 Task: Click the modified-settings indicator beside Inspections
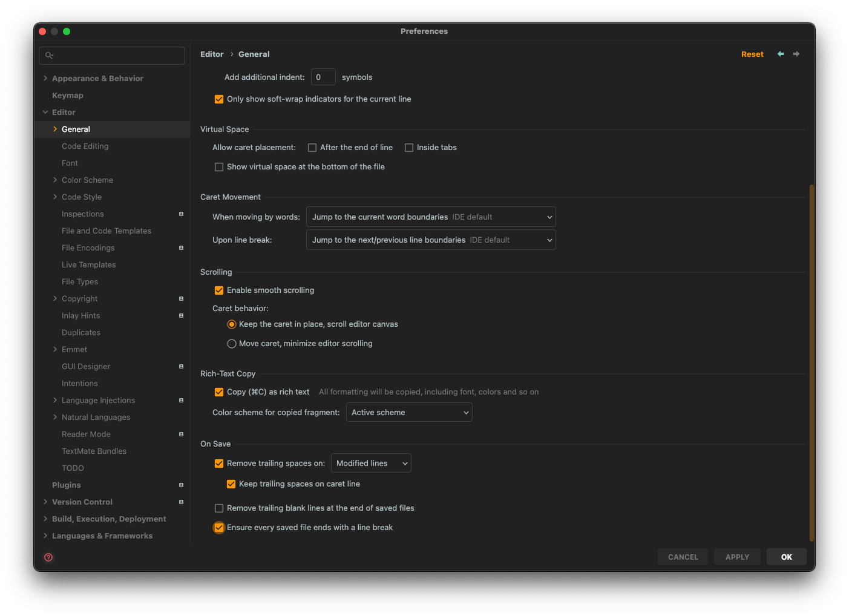[180, 214]
